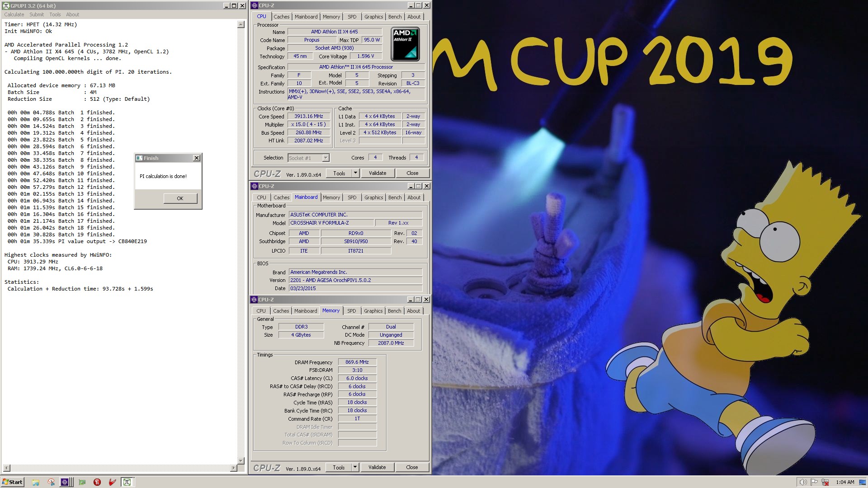Click the disconnected network tray icon

[825, 482]
